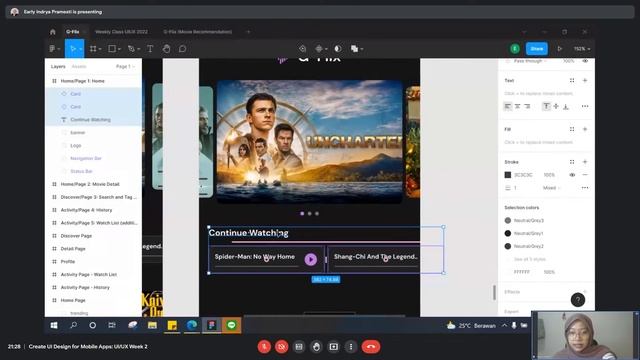Open the Figma home icon

tap(53, 32)
